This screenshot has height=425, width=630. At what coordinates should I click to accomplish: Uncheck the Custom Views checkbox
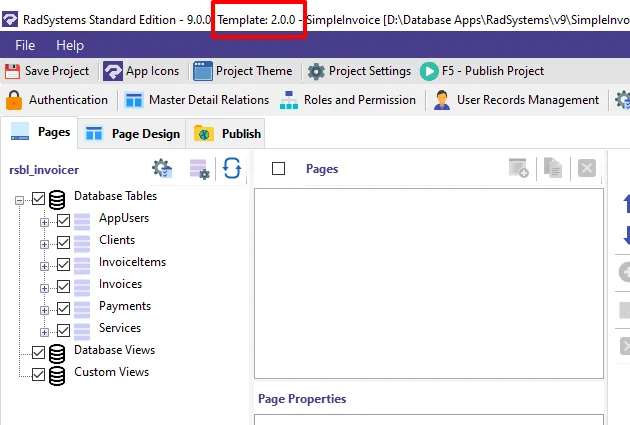pyautogui.click(x=39, y=374)
